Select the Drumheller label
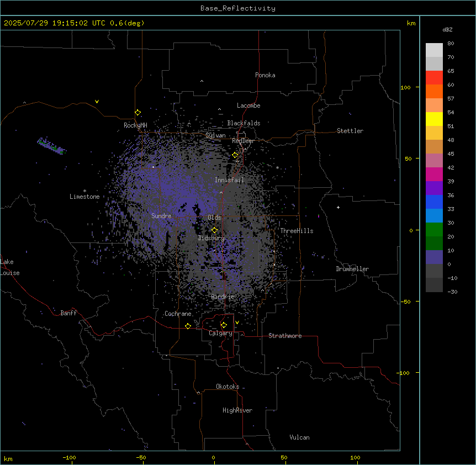 point(352,269)
